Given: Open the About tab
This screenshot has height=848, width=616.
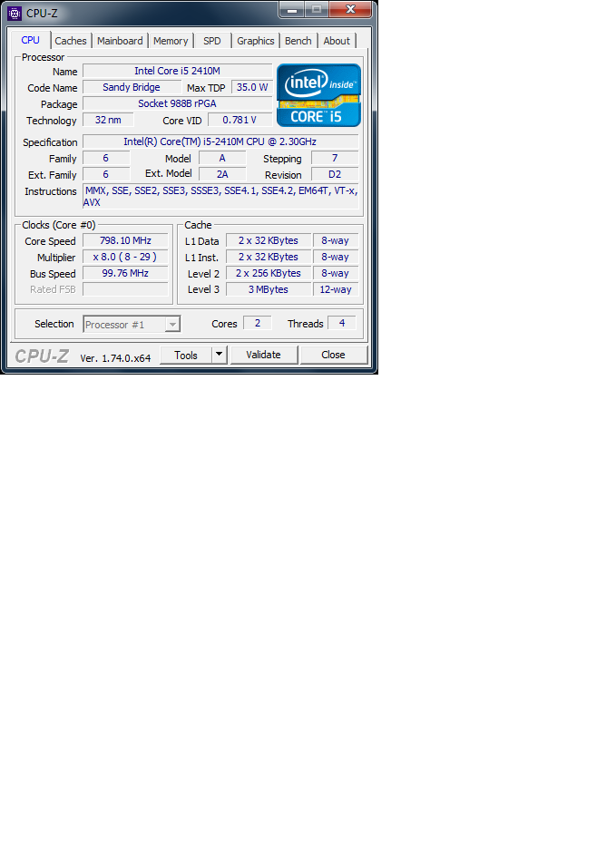Looking at the screenshot, I should pyautogui.click(x=337, y=41).
